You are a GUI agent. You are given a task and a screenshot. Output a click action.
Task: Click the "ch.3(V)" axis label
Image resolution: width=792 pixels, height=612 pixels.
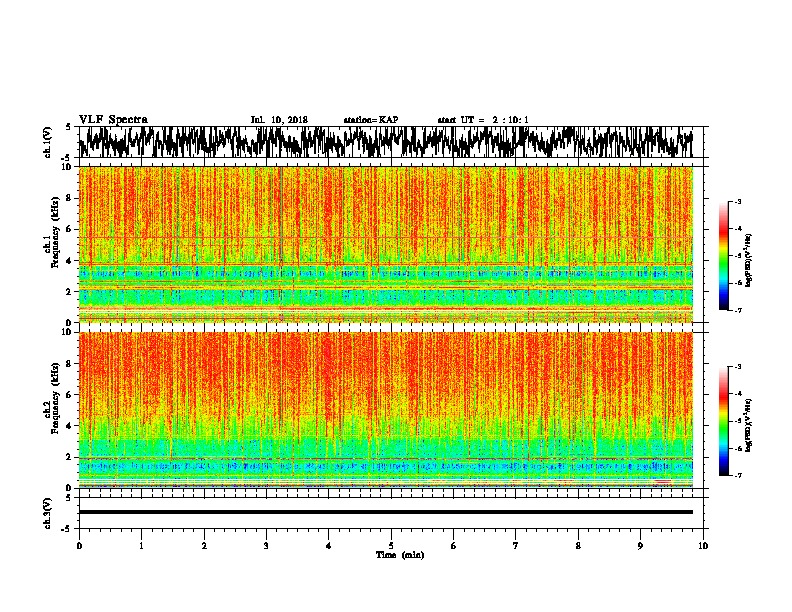(x=48, y=513)
